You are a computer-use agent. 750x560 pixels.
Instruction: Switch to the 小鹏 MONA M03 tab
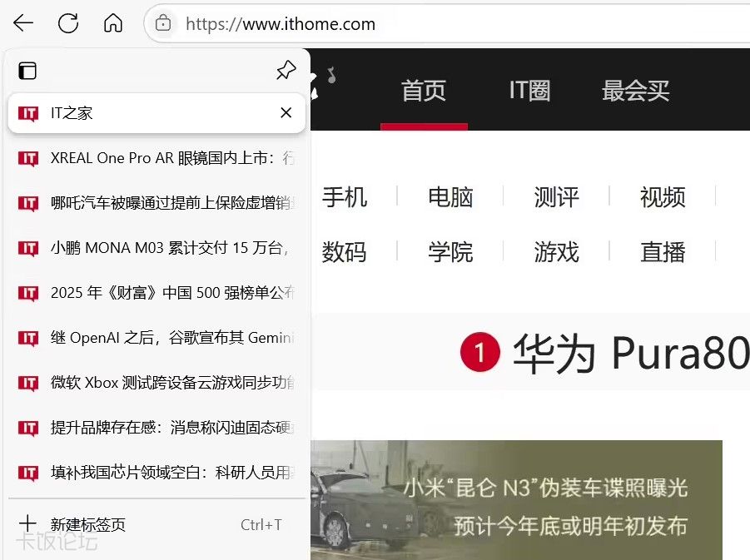coord(156,248)
